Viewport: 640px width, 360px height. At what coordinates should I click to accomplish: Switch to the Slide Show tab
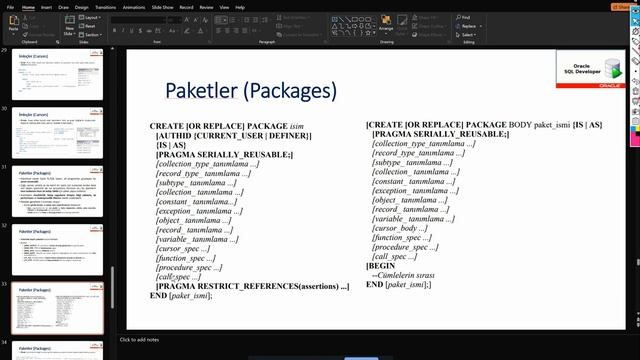[162, 7]
